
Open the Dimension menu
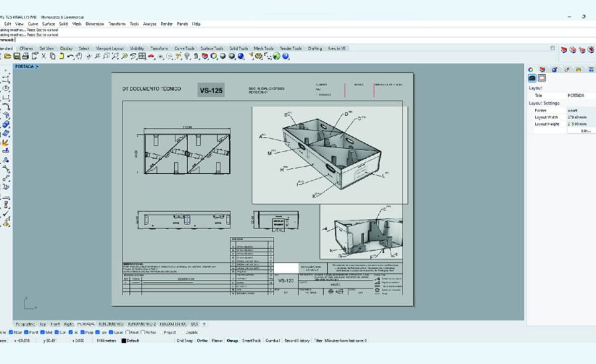point(94,24)
